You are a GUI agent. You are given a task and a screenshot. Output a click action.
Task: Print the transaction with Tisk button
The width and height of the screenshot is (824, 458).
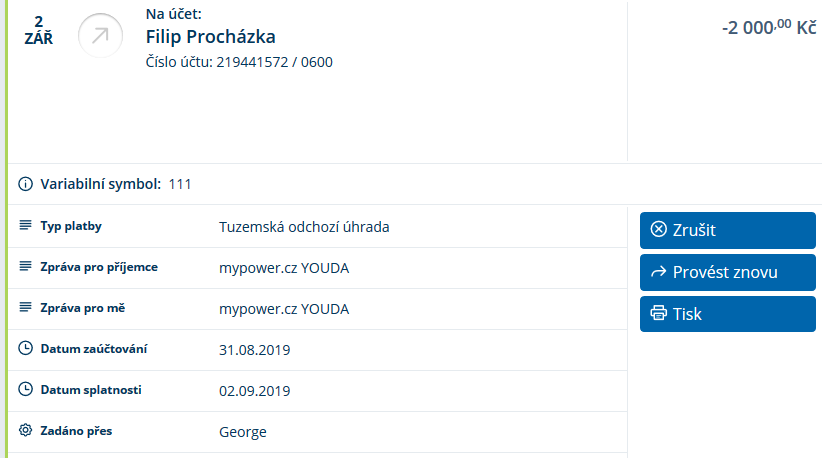click(x=727, y=314)
